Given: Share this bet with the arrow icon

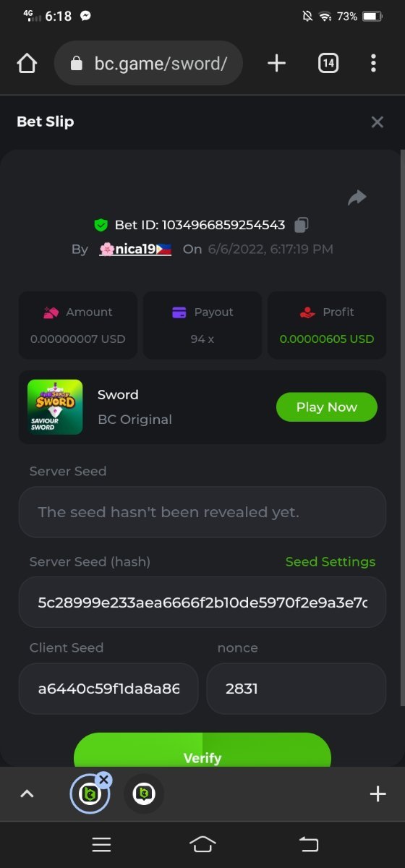Looking at the screenshot, I should (357, 197).
